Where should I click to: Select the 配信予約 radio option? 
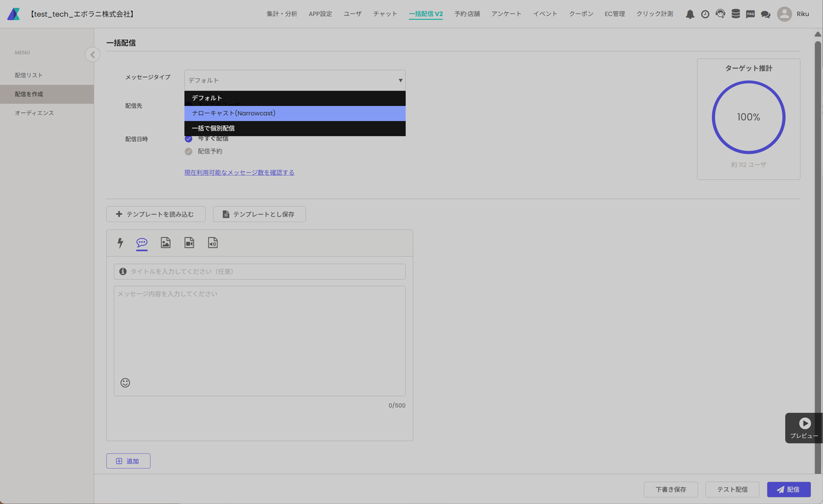[x=188, y=152]
